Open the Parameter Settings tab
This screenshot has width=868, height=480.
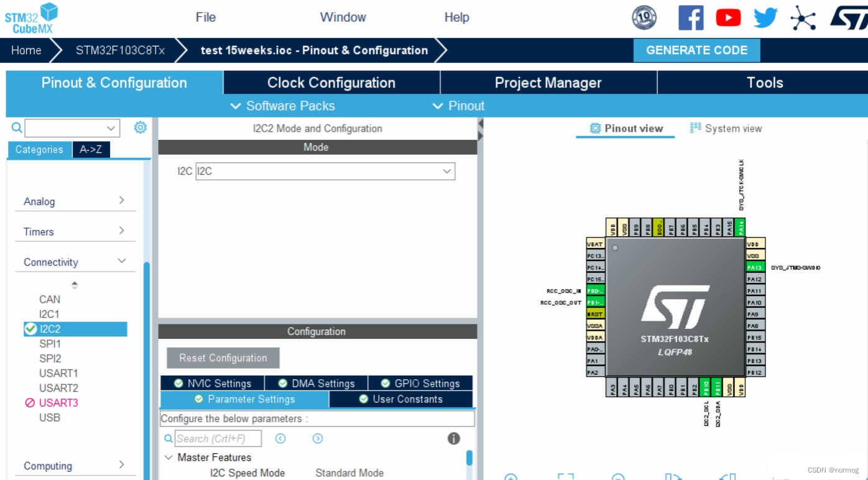(244, 399)
